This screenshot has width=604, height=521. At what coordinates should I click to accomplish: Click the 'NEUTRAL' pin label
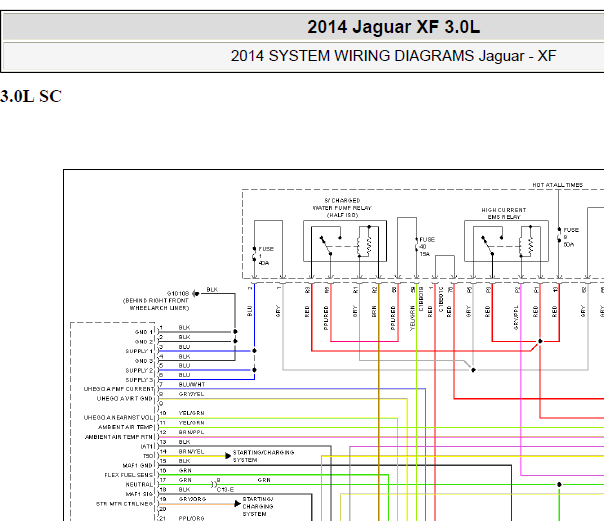click(x=139, y=484)
